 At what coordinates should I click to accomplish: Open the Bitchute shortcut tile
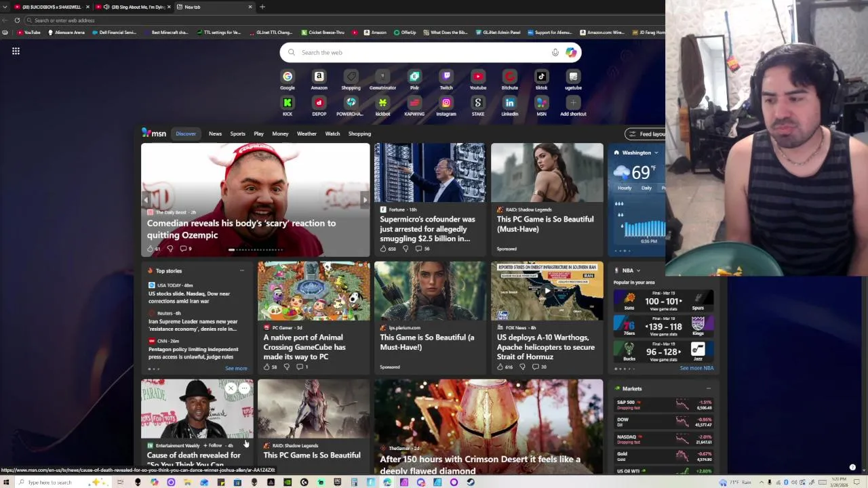[509, 80]
